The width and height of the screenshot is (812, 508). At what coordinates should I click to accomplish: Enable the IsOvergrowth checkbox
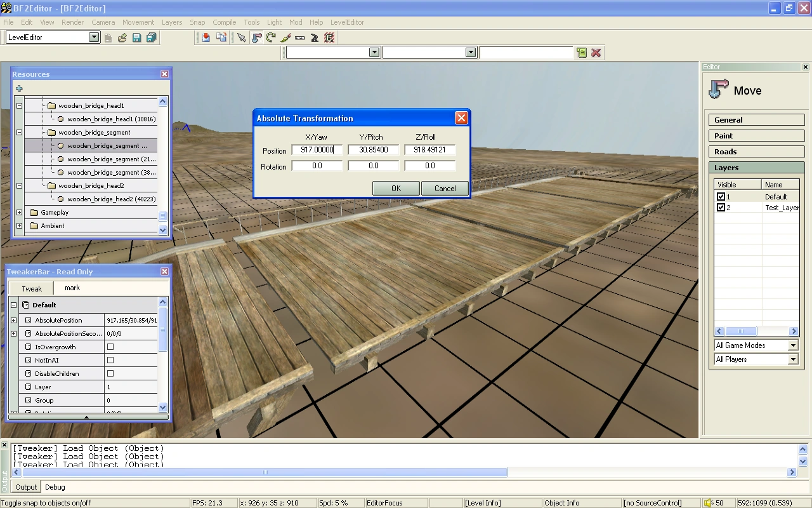(x=110, y=347)
